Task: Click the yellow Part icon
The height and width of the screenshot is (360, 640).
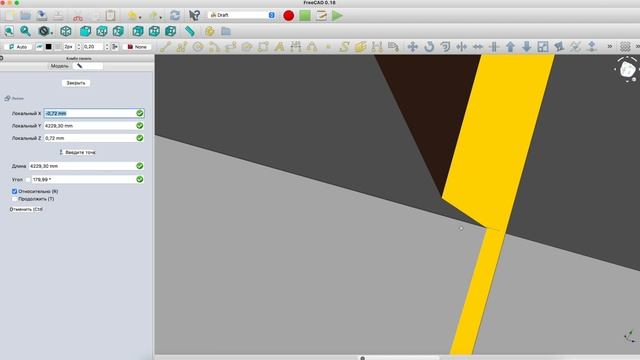Action: pos(209,31)
